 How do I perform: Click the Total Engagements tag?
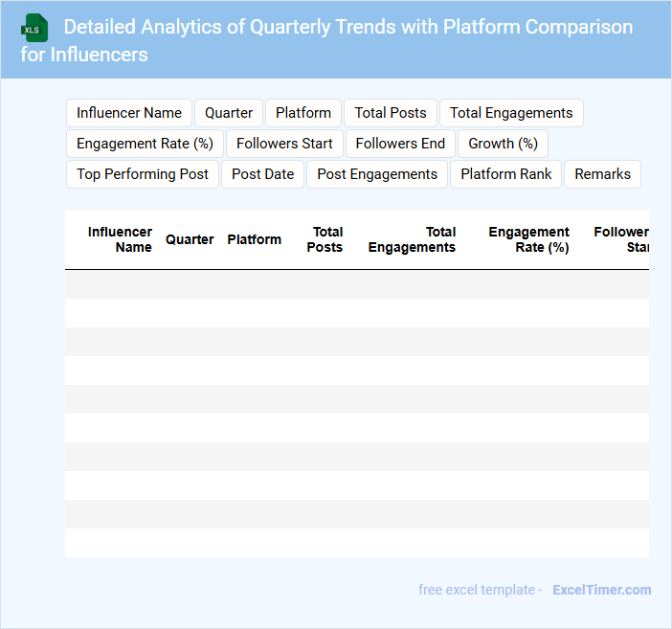pos(511,113)
